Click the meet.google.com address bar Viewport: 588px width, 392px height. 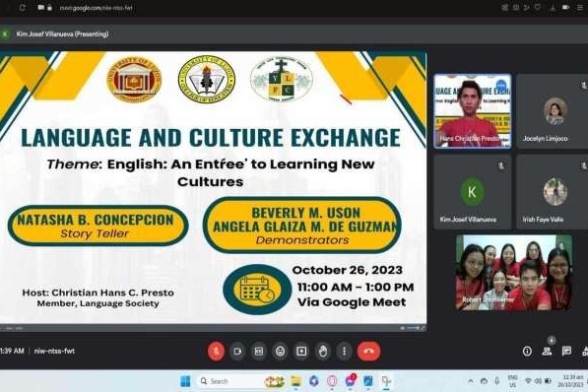[x=96, y=8]
